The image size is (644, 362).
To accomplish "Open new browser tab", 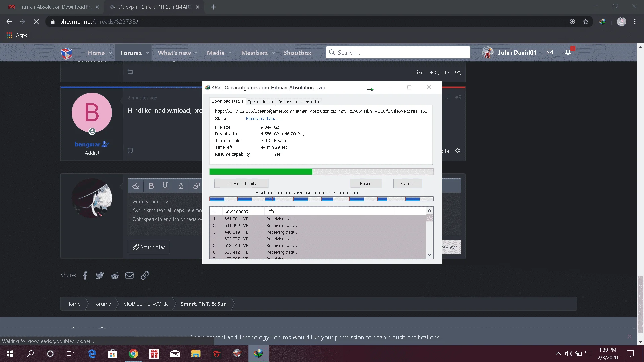I will click(x=213, y=7).
